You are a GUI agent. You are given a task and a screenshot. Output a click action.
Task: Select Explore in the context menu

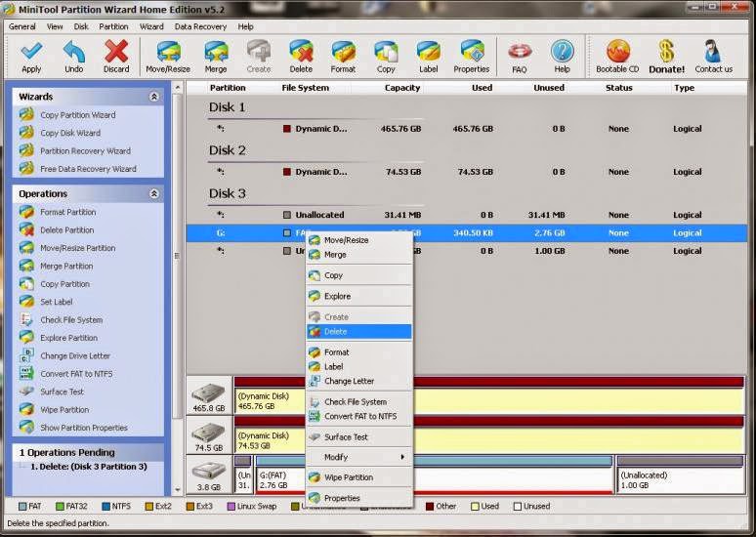358,297
